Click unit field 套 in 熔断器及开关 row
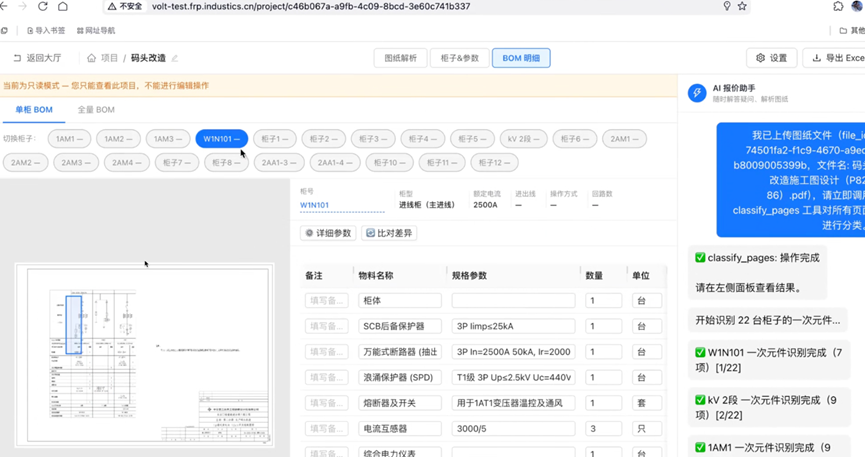 (647, 403)
